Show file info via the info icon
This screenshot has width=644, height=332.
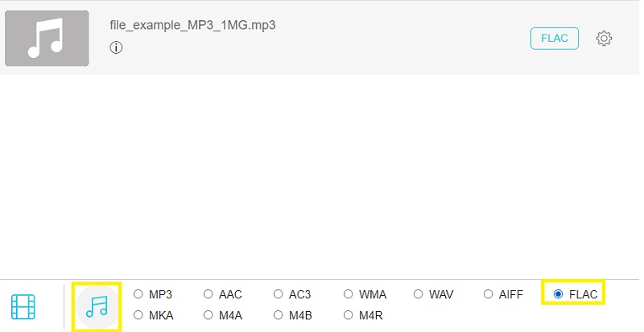click(x=116, y=47)
